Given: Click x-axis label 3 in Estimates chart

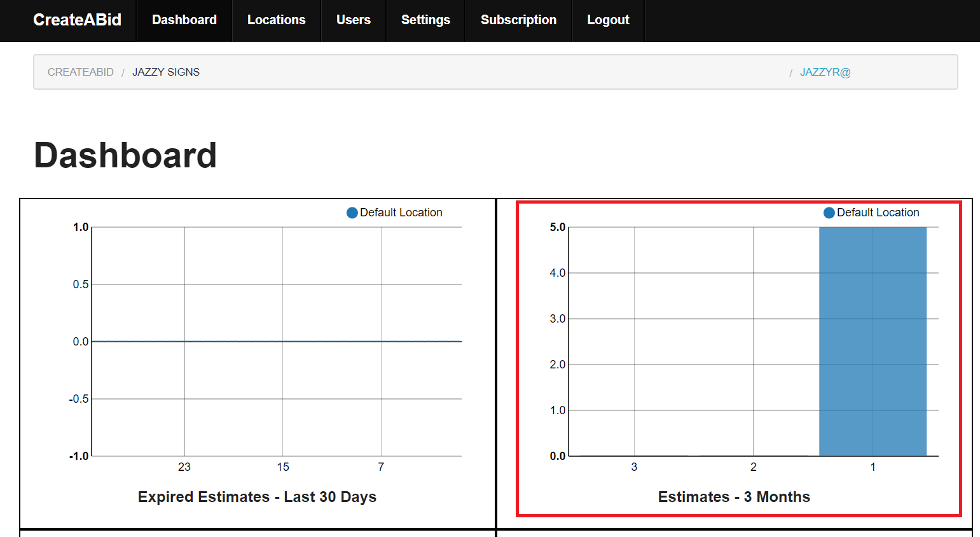Looking at the screenshot, I should pos(634,467).
